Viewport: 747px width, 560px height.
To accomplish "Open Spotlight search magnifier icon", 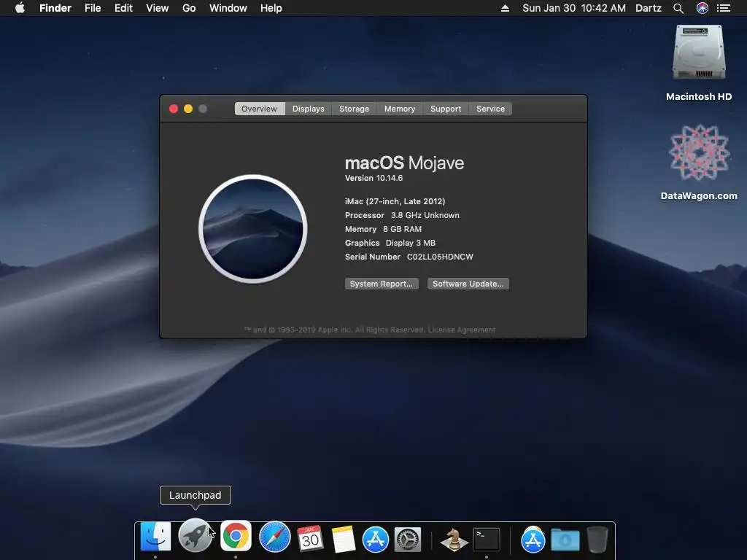I will coord(678,8).
